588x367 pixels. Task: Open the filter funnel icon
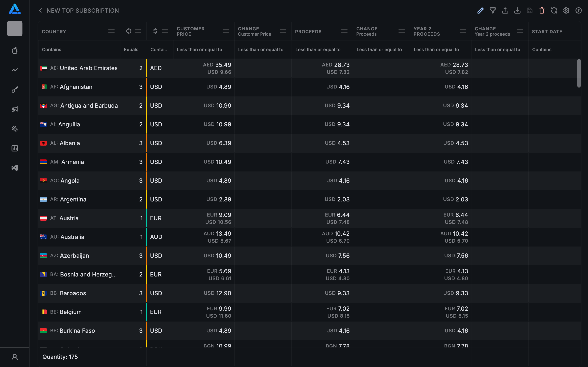[493, 10]
